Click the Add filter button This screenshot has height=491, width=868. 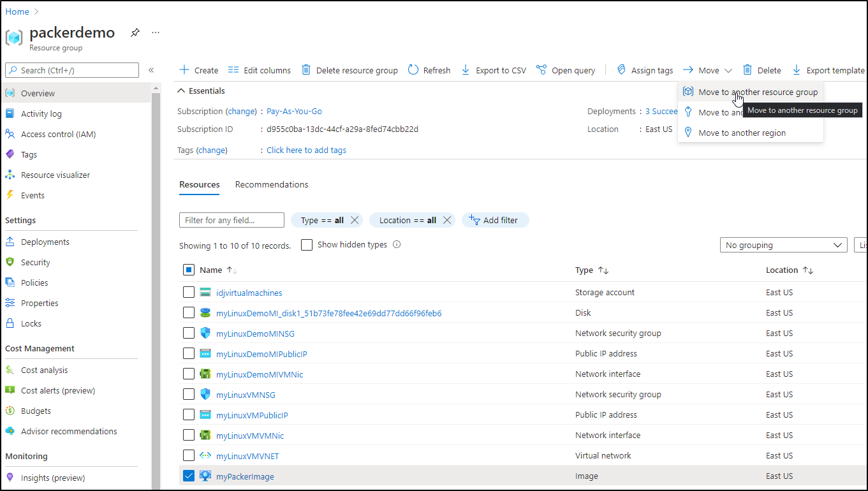(x=495, y=220)
